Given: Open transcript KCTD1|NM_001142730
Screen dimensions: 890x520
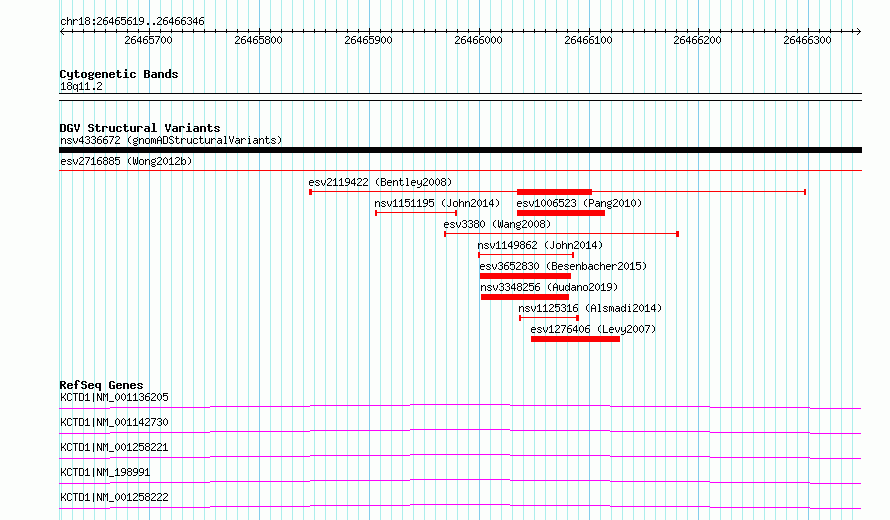Looking at the screenshot, I should point(114,422).
